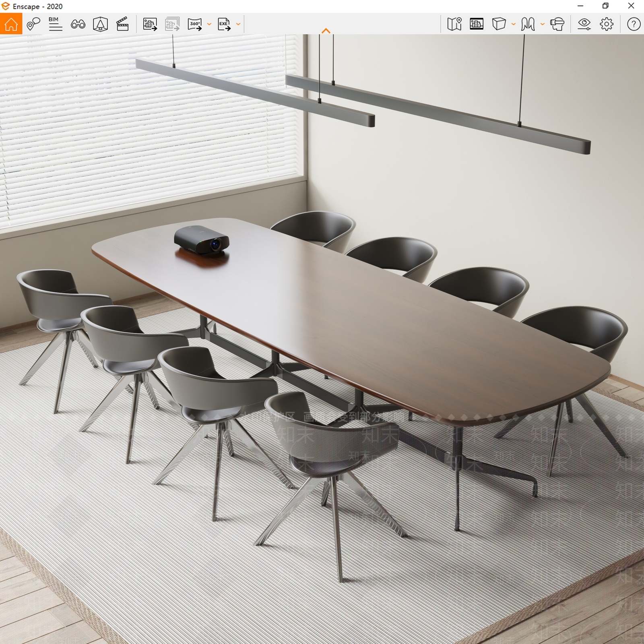Minimize the Enscape window
The width and height of the screenshot is (644, 644).
pyautogui.click(x=580, y=6)
